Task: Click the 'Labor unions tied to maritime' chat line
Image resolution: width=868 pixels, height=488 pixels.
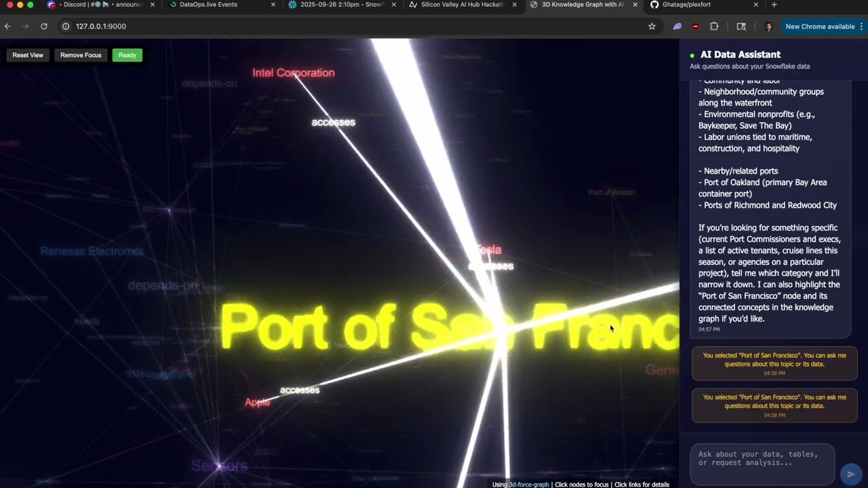Action: (755, 143)
